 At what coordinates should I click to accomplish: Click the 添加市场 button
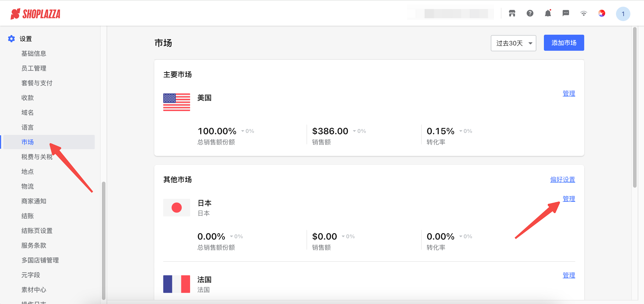[x=564, y=43]
